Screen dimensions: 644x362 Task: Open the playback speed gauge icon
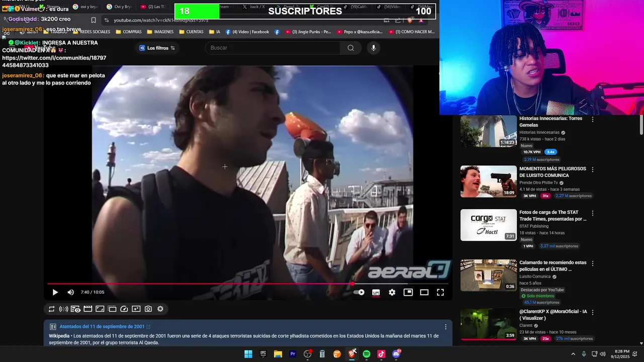(x=124, y=309)
